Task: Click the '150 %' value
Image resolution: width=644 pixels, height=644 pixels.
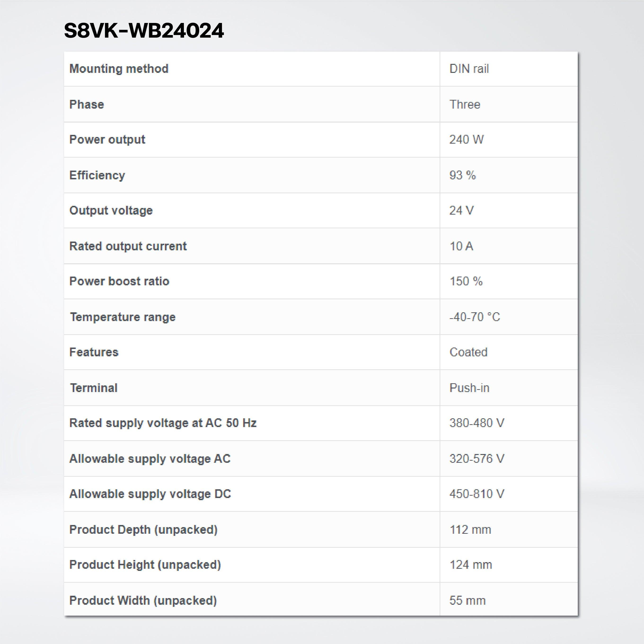Action: (x=466, y=281)
